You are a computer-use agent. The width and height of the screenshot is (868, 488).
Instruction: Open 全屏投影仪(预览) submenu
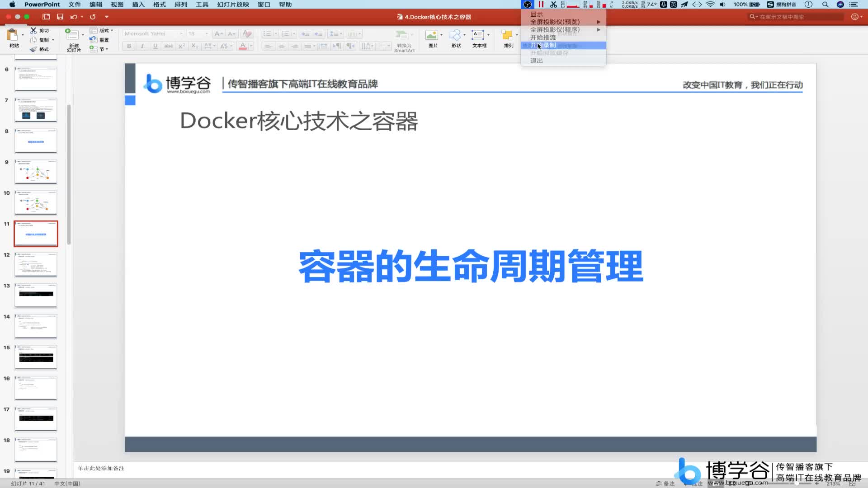click(563, 22)
